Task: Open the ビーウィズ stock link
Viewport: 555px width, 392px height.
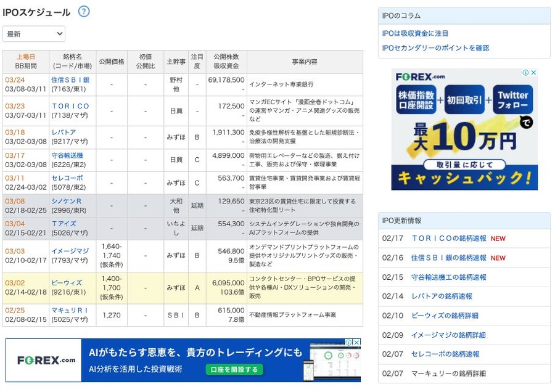Action: (x=67, y=283)
